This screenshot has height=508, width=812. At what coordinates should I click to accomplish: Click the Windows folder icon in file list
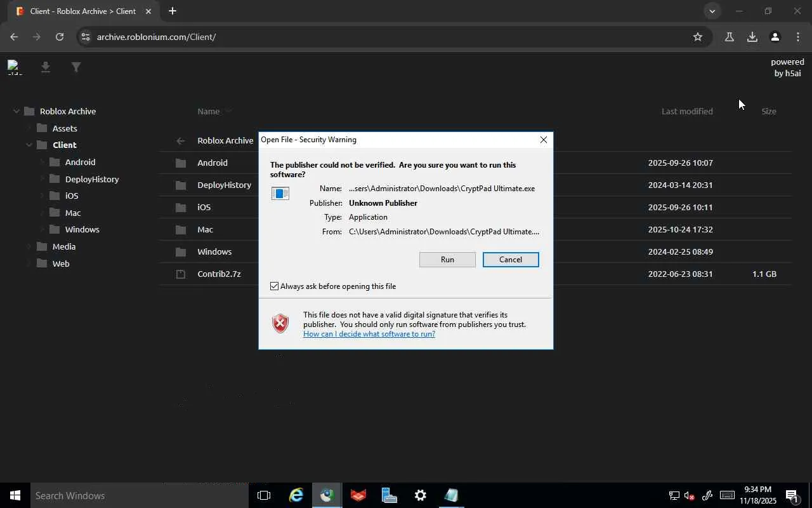pyautogui.click(x=181, y=252)
